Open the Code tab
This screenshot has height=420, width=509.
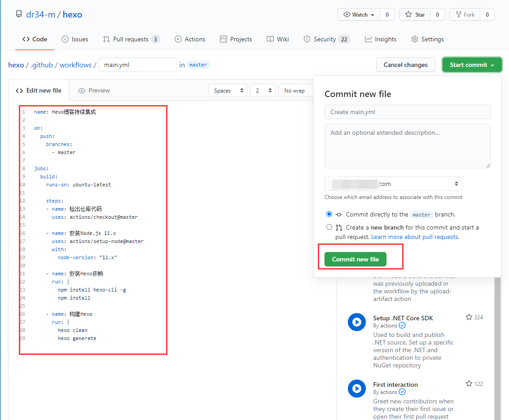[x=35, y=39]
